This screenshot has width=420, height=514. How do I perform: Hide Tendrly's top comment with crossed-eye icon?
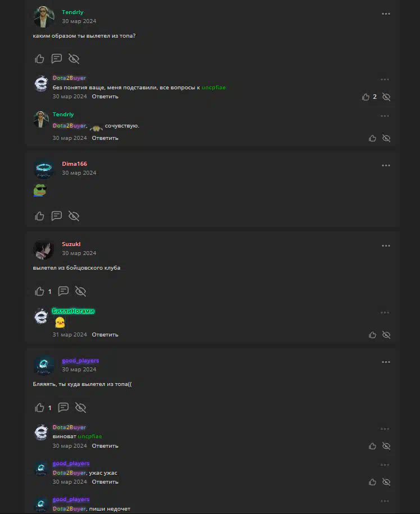(74, 58)
